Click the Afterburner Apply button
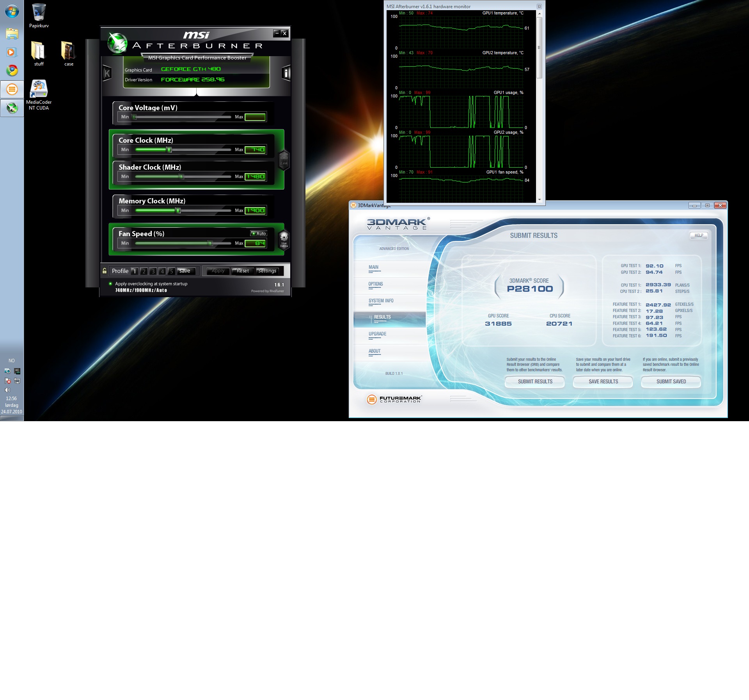 click(x=218, y=271)
